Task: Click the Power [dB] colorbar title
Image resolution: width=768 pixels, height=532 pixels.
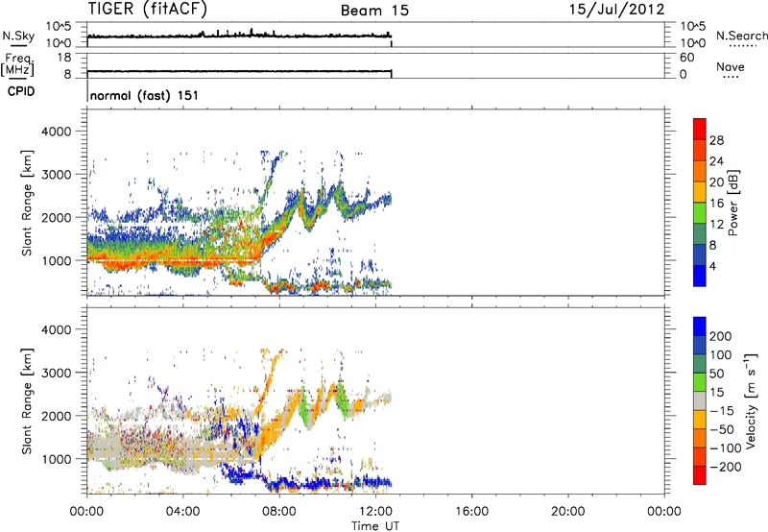Action: (733, 203)
